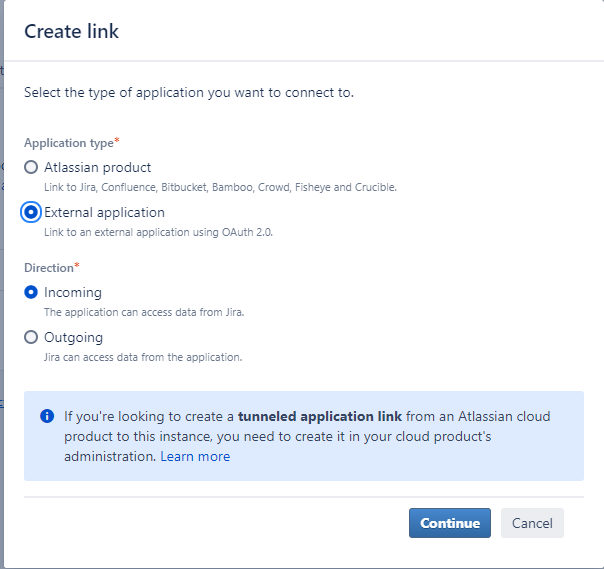
Task: Click the 'Create link' dialog title
Action: [x=71, y=31]
